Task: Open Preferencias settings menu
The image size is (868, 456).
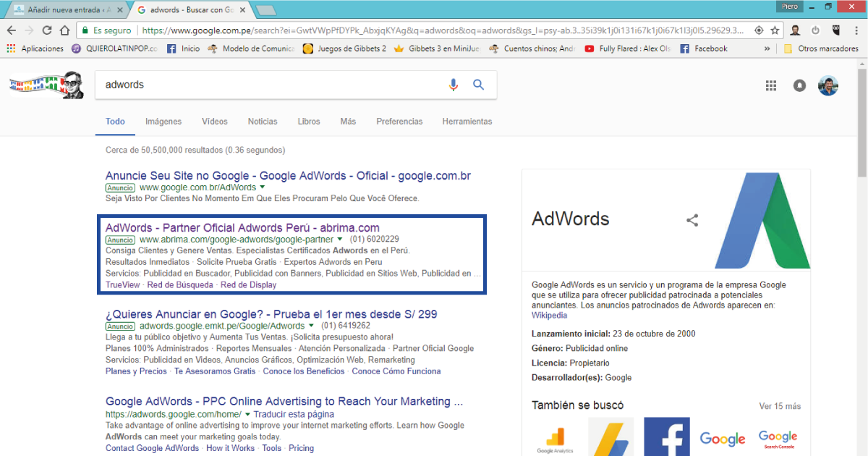Action: [x=399, y=122]
